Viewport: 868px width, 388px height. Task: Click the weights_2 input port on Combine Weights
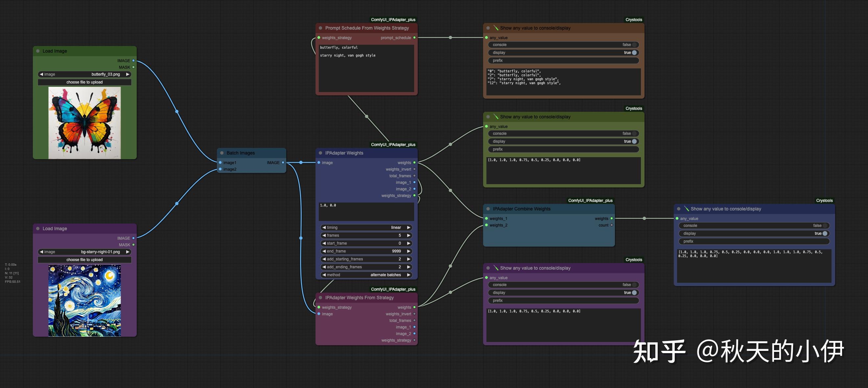click(486, 225)
